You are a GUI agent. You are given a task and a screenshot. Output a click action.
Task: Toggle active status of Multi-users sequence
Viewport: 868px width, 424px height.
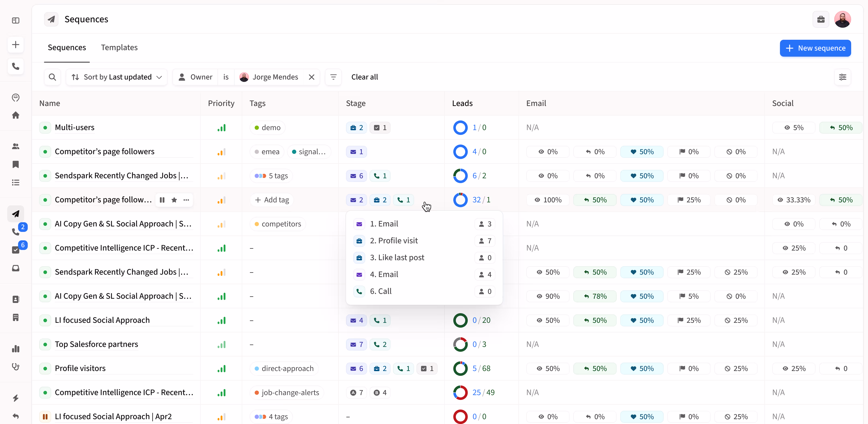(x=45, y=128)
